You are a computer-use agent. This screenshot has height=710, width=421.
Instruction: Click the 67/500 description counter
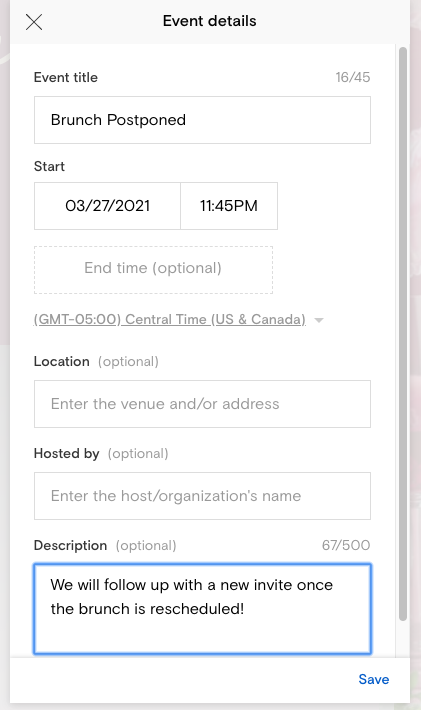coord(346,545)
